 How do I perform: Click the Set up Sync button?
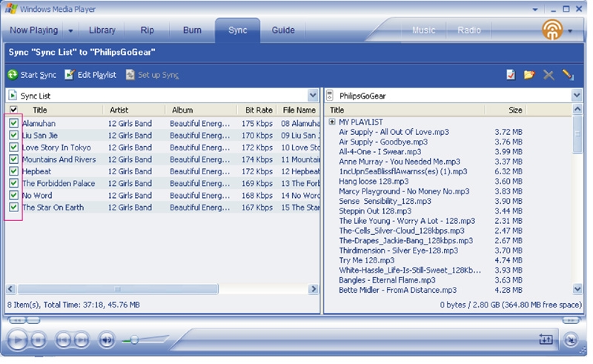[x=153, y=75]
